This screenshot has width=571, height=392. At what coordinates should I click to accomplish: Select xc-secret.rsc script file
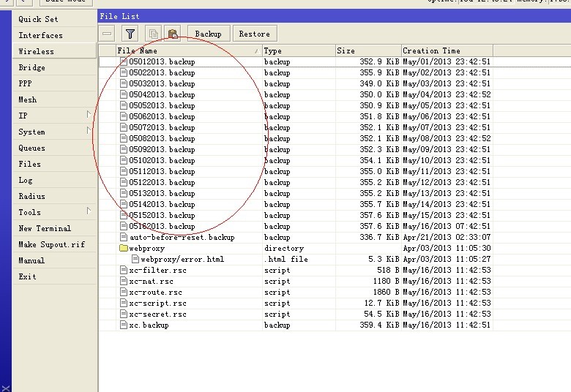click(x=157, y=314)
